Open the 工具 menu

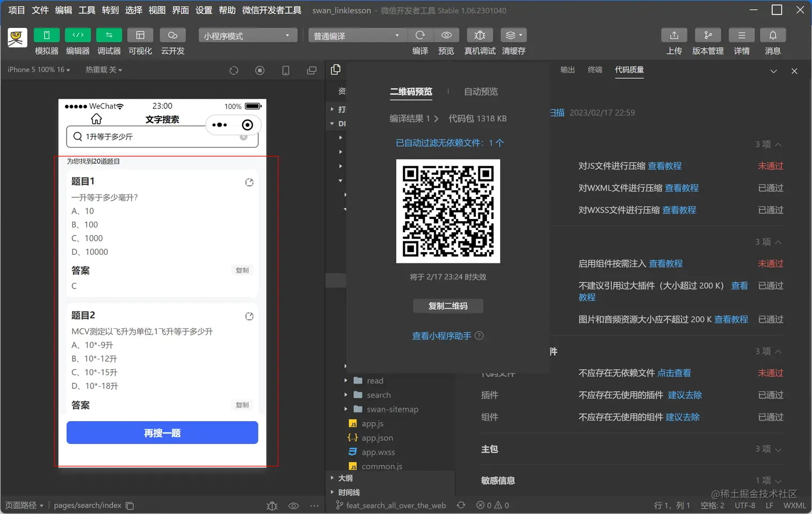coord(87,10)
